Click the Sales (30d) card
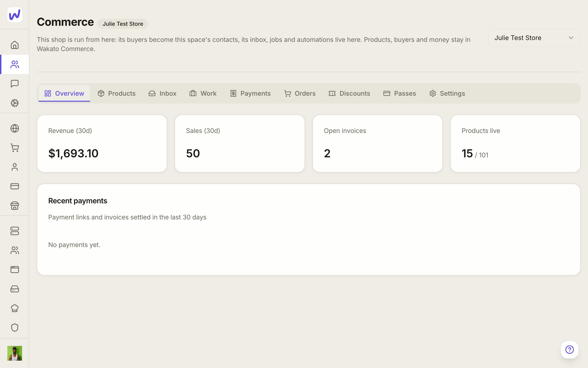 (240, 144)
